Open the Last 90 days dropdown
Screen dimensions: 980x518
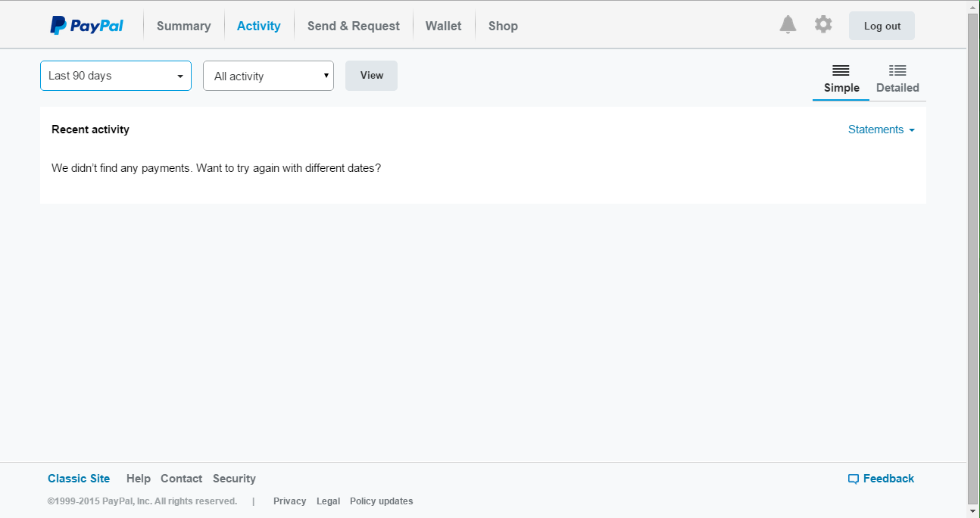pyautogui.click(x=116, y=76)
